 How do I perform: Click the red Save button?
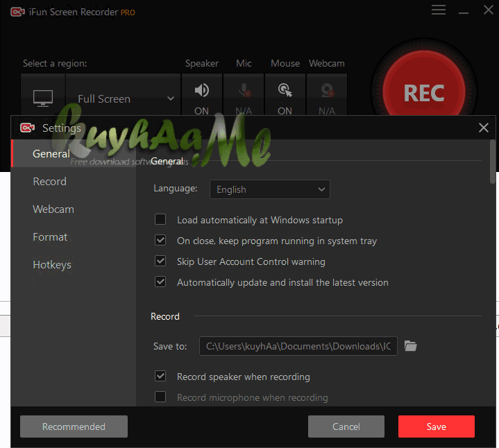(x=437, y=427)
